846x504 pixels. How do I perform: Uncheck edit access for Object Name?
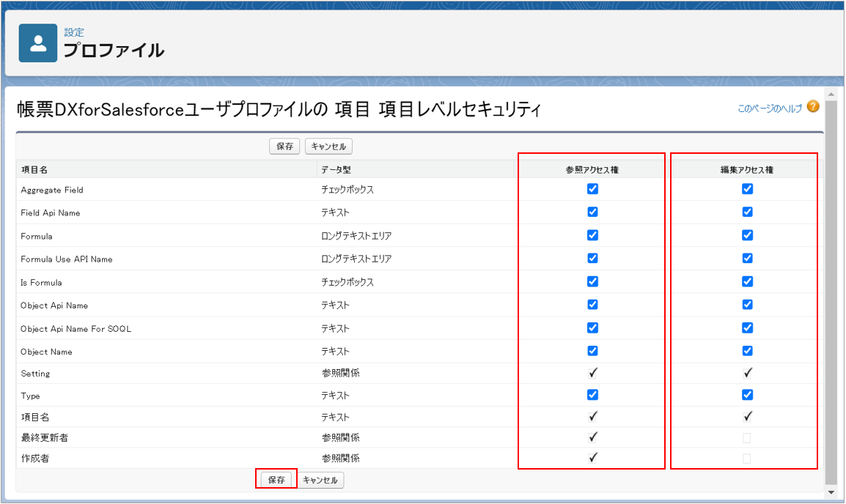point(747,351)
